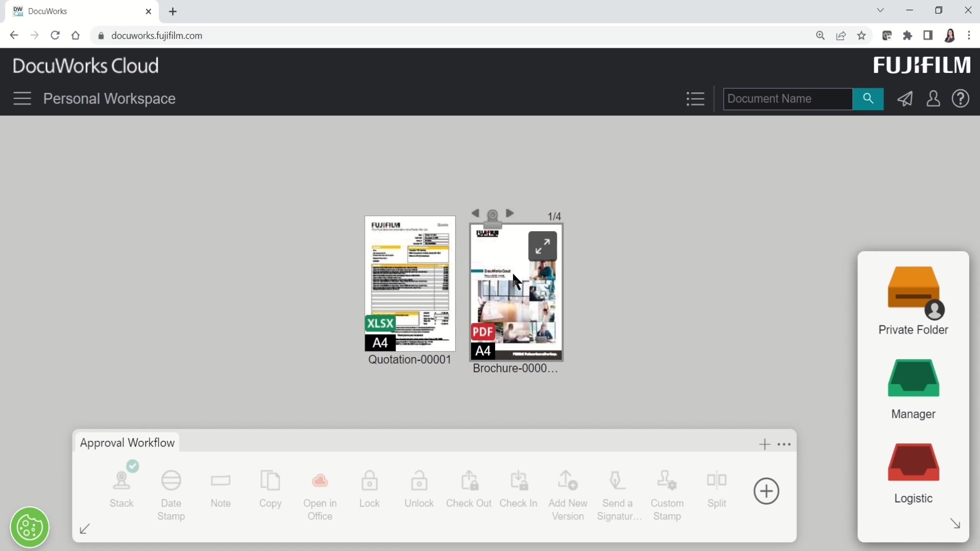Open the Manager tray
Image resolution: width=980 pixels, height=551 pixels.
coord(913,390)
